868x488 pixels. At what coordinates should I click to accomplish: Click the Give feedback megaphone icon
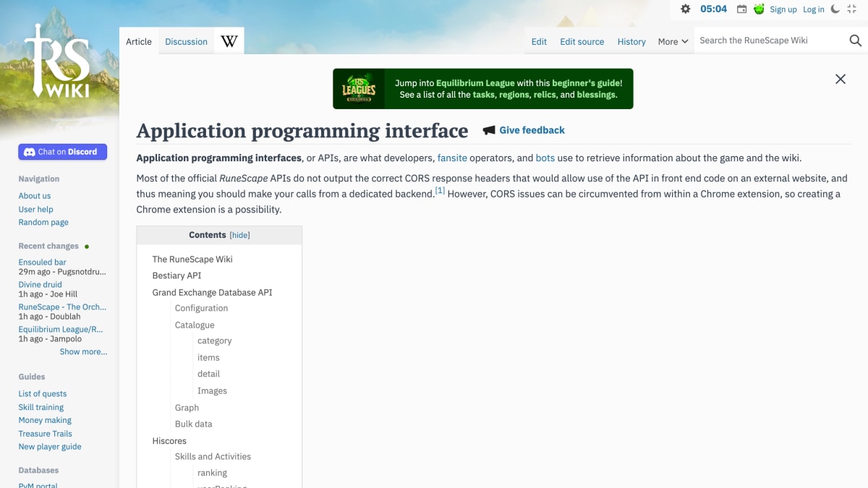[x=489, y=130]
